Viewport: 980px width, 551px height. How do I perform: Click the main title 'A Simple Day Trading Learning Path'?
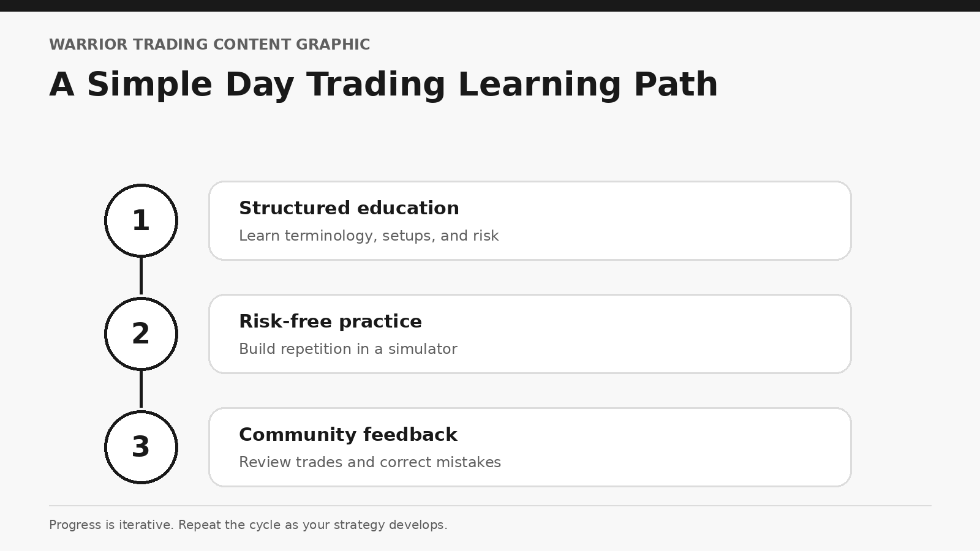pyautogui.click(x=383, y=84)
